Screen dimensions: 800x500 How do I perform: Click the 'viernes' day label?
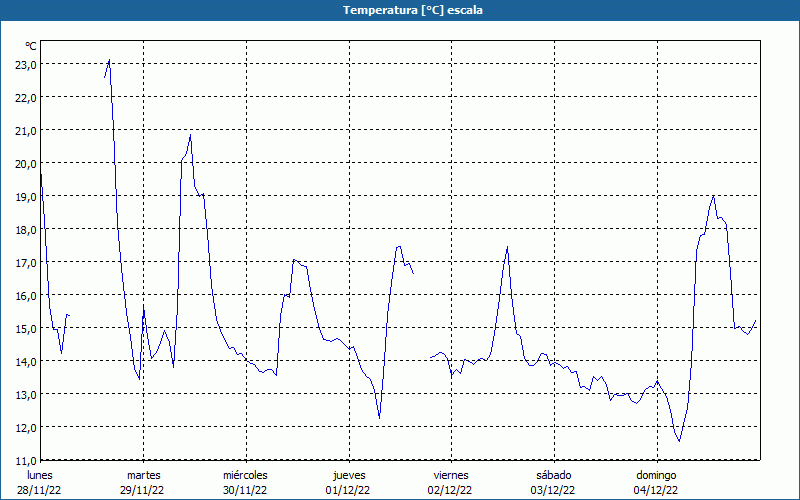451,475
